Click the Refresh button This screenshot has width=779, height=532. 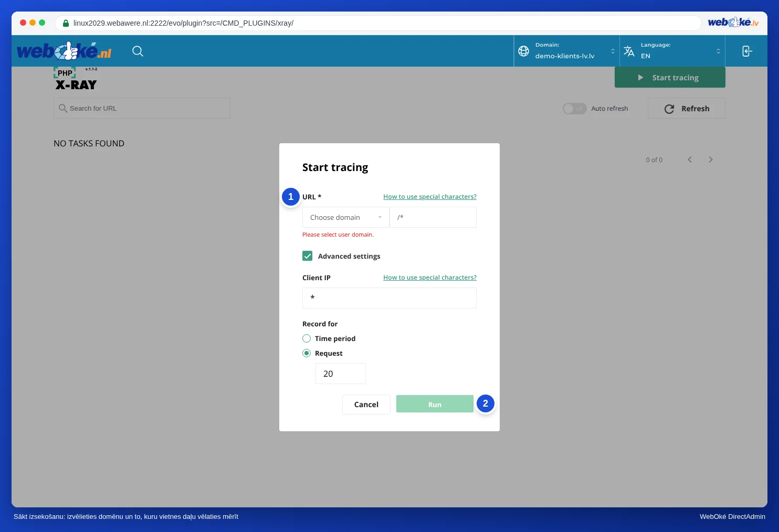tap(687, 109)
